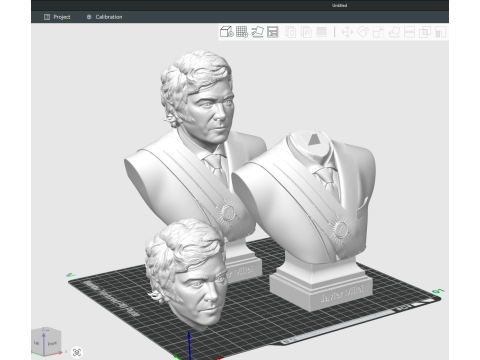Select the Supports painting tool icon
Viewport: 480px width, 360px height.
(440, 32)
